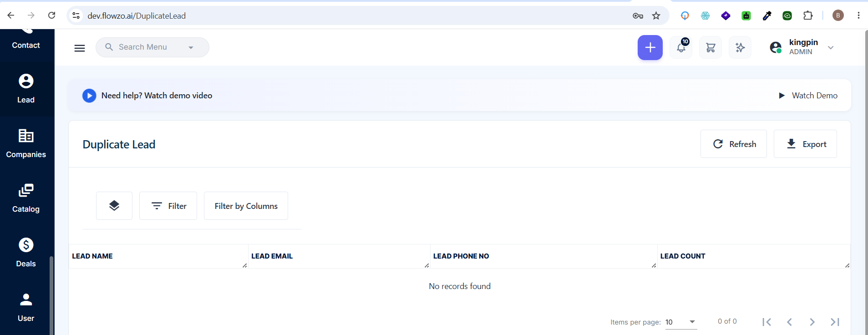Open Filter by Columns

(246, 206)
